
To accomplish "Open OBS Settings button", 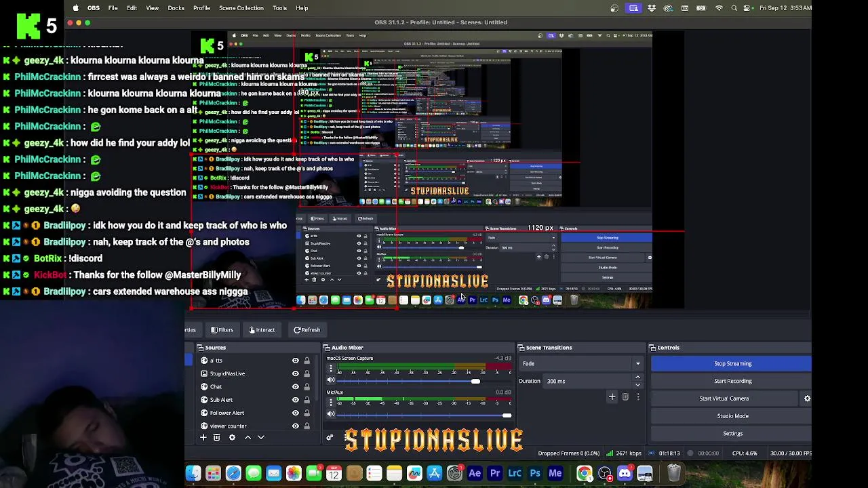I will 732,434.
